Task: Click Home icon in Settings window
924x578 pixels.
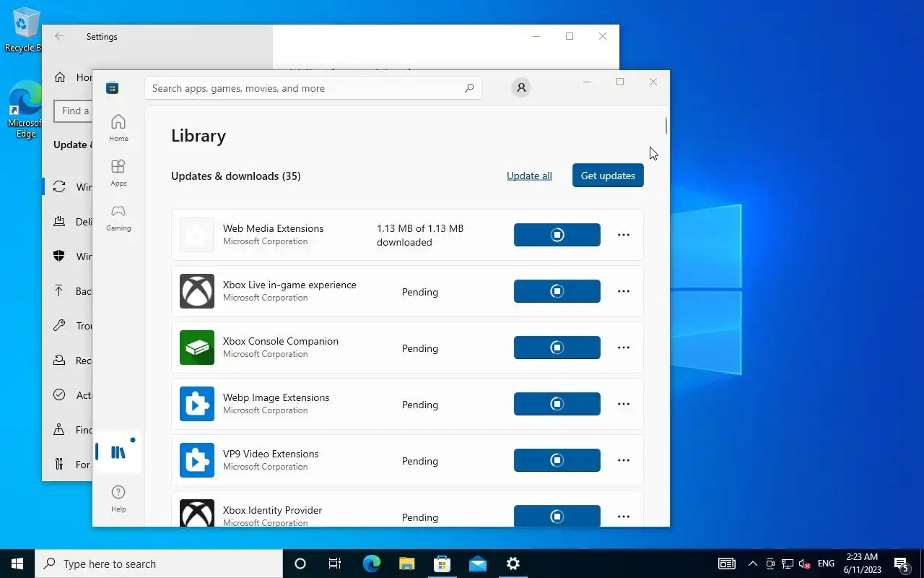Action: (60, 77)
